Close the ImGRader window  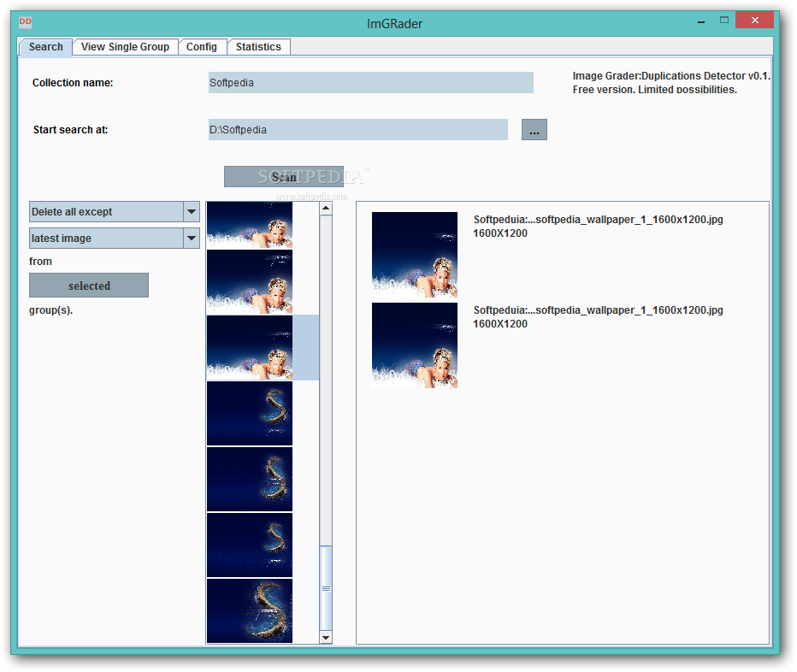pos(754,21)
